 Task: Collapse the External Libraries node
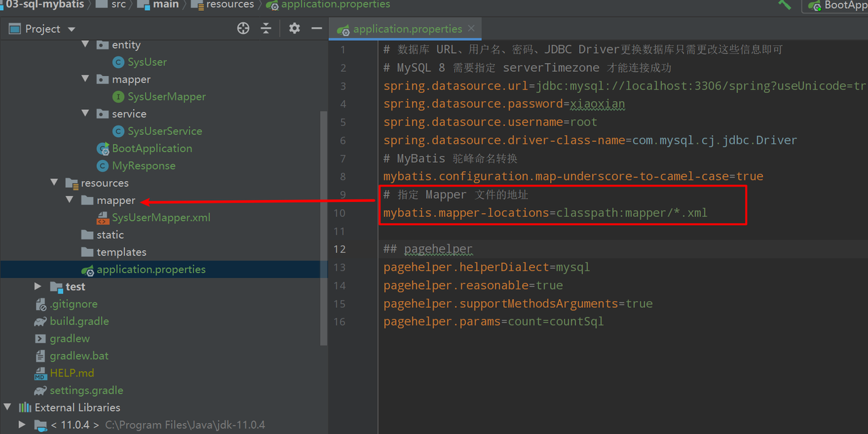[x=7, y=408]
